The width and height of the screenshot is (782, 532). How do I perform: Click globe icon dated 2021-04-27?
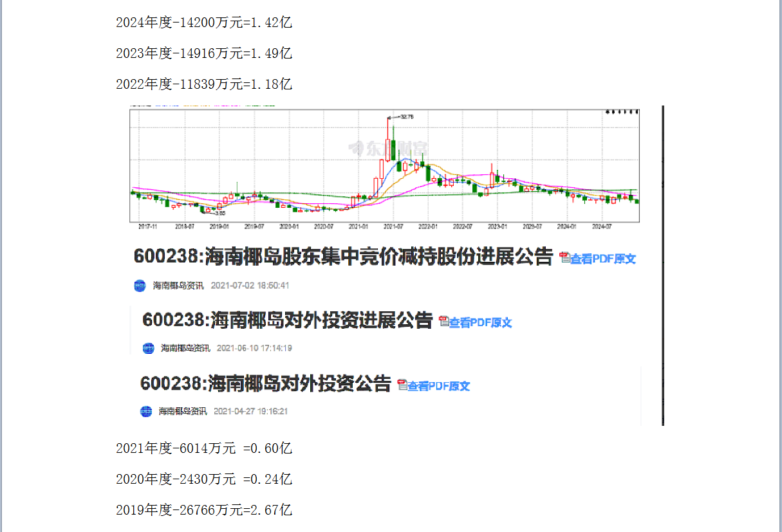click(x=146, y=411)
